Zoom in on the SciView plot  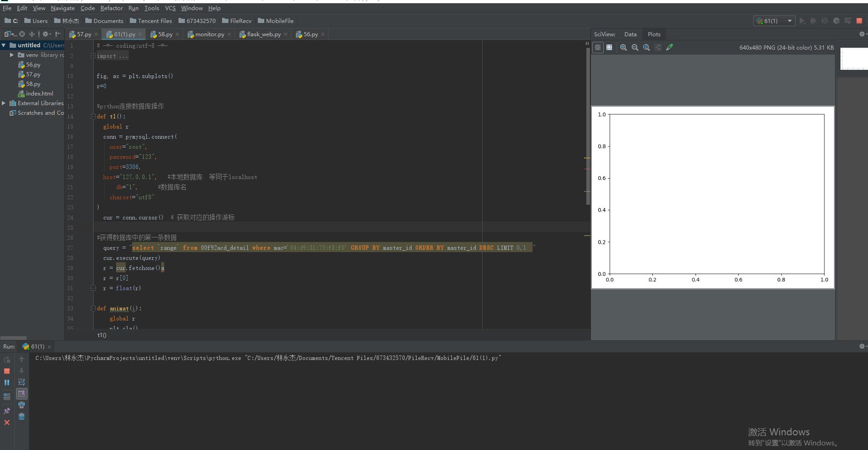[x=623, y=47]
